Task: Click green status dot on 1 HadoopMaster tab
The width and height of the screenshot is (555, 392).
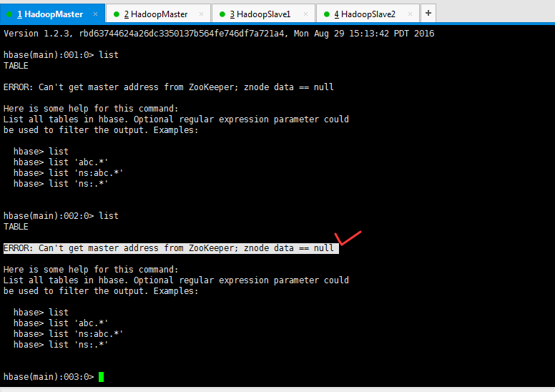Action: [9, 14]
